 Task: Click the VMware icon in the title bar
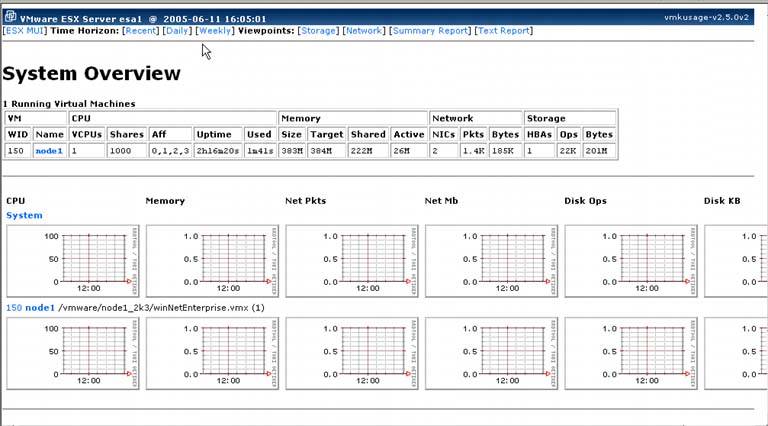pyautogui.click(x=10, y=18)
